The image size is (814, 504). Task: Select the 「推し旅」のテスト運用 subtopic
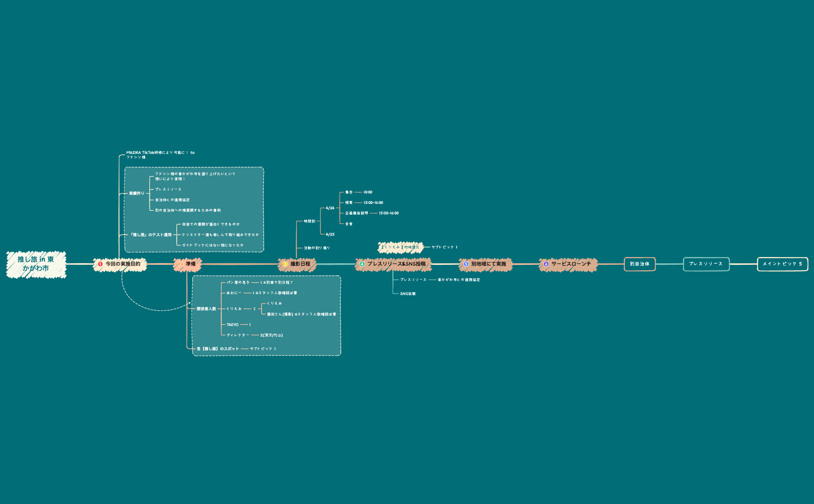[x=151, y=235]
